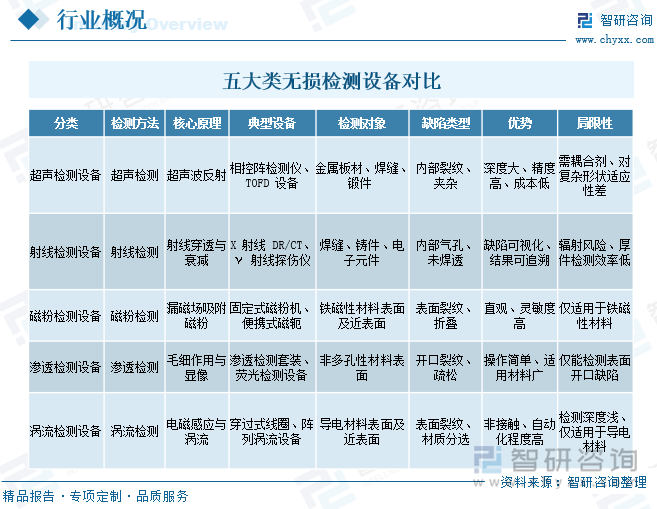This screenshot has width=657, height=509.
Task: Click the 智研咨询 logo icon at top right
Action: tap(585, 20)
